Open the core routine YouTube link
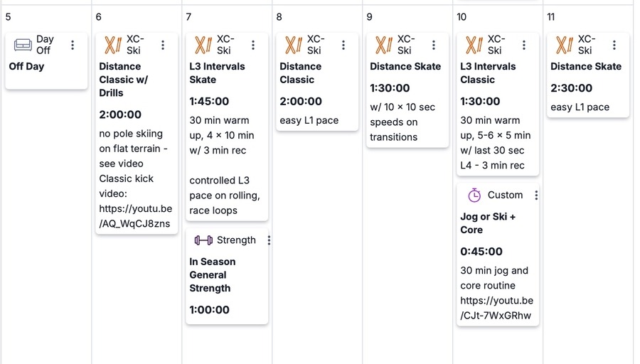The image size is (640, 364). coord(496,308)
